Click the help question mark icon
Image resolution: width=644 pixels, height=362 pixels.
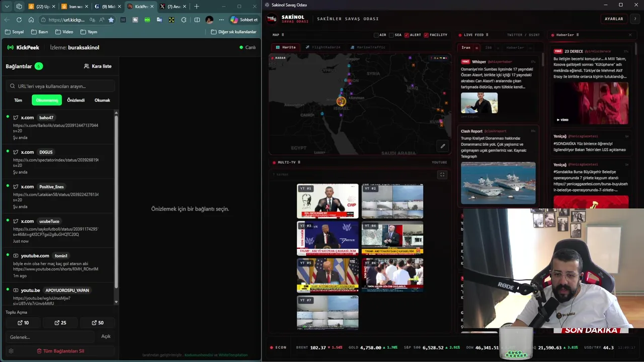(635, 19)
